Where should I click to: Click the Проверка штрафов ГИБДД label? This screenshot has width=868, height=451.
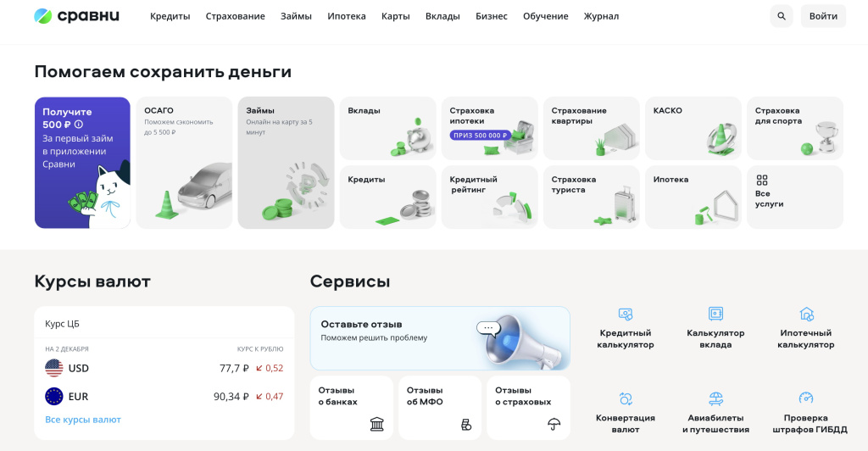pyautogui.click(x=810, y=423)
